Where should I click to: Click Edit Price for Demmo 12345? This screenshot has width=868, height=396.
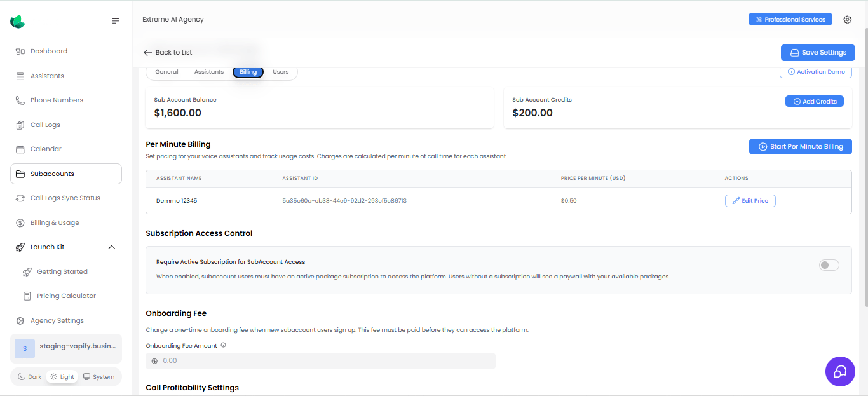coord(750,201)
